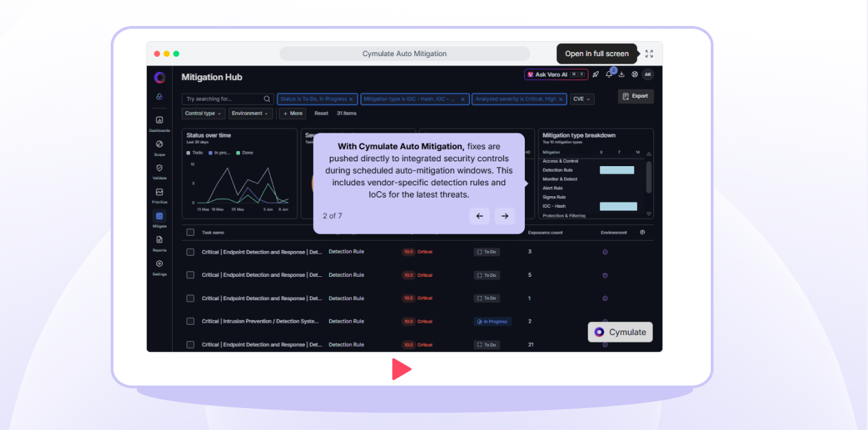This screenshot has height=430, width=868.
Task: Remove the Analyzed severity filter chip
Action: point(561,99)
